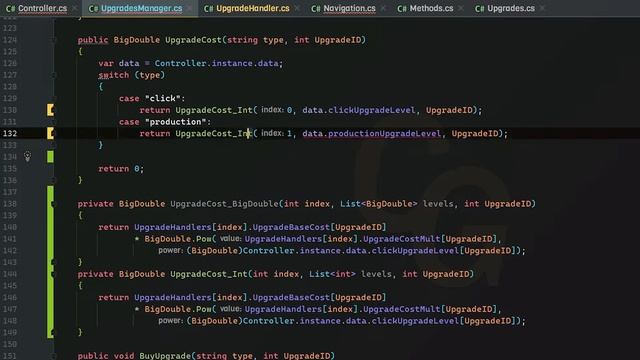The height and width of the screenshot is (360, 640).
Task: Open the UpgradeHandler.cs tab
Action: (x=253, y=8)
